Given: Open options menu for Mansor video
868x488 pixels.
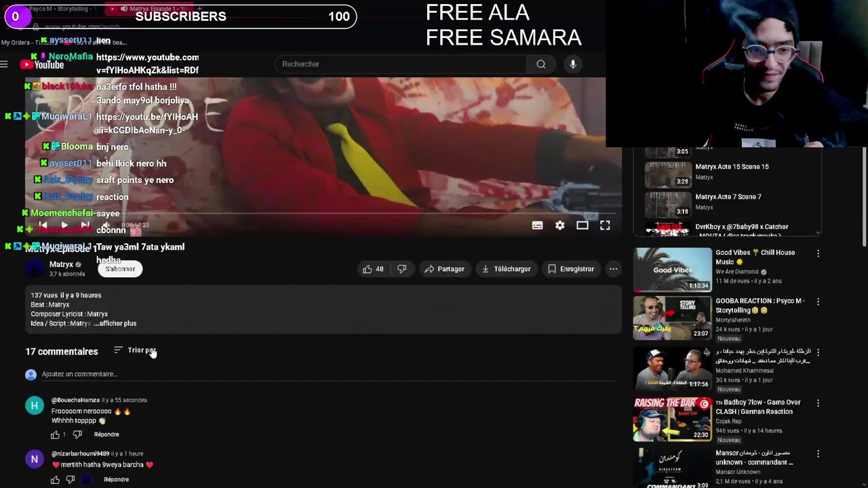Looking at the screenshot, I should pos(818,453).
